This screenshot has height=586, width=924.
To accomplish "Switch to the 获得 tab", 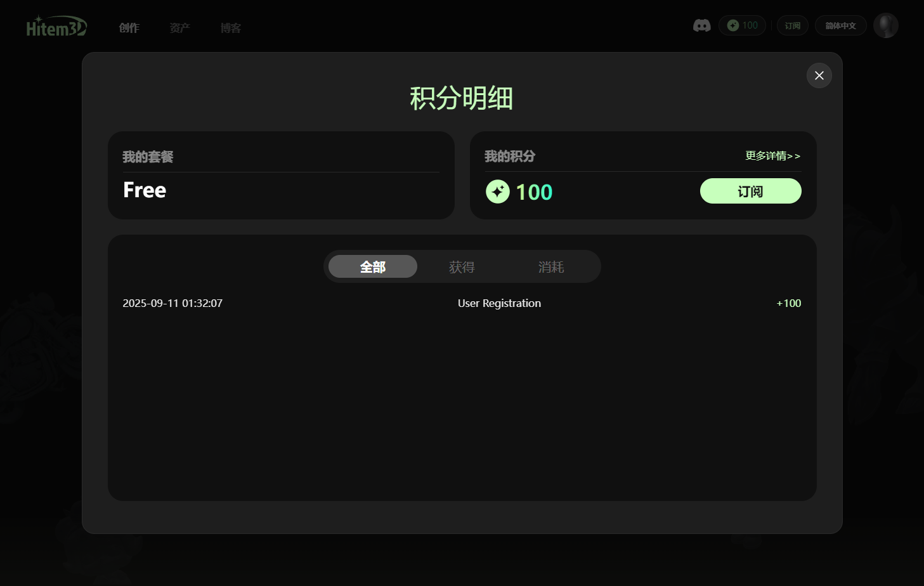I will click(462, 267).
